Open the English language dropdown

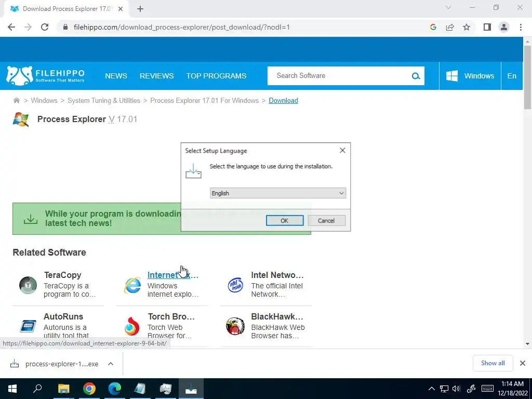tap(278, 193)
